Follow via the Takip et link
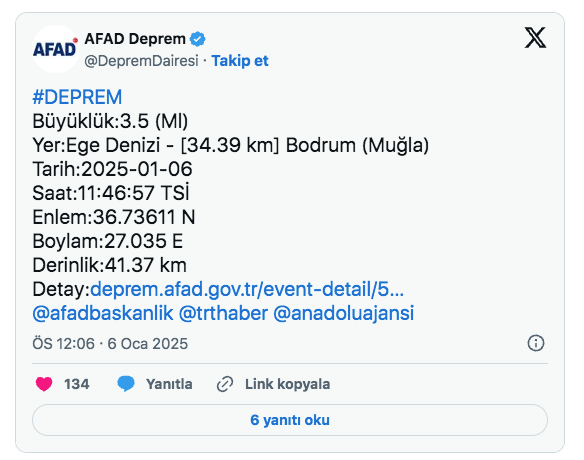This screenshot has height=460, width=584. click(240, 61)
